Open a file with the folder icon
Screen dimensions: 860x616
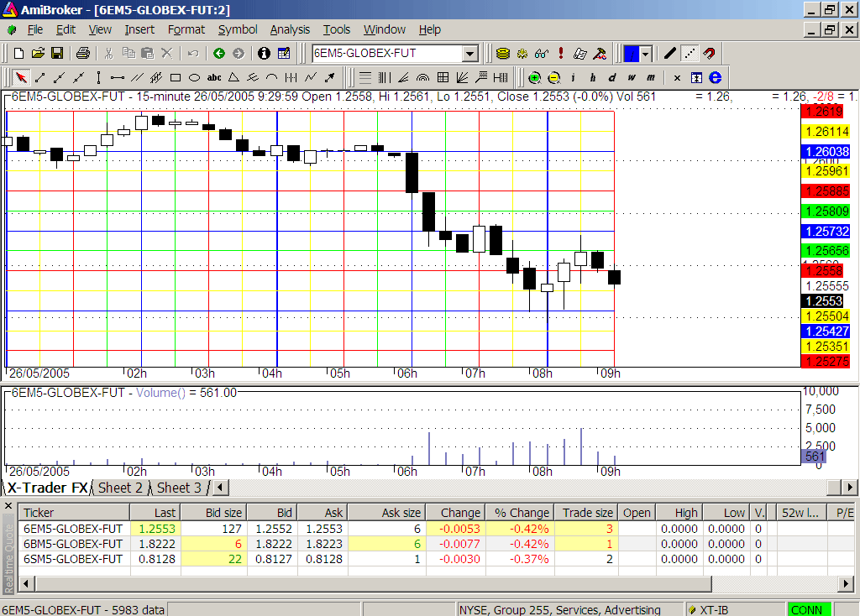click(38, 53)
